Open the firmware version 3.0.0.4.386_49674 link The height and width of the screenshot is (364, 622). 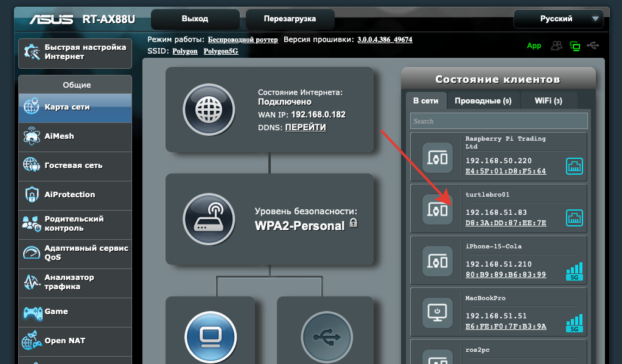point(384,40)
